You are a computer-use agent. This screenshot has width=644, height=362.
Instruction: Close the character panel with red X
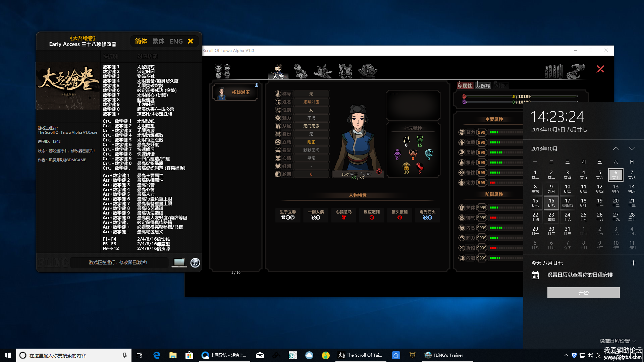click(x=600, y=69)
